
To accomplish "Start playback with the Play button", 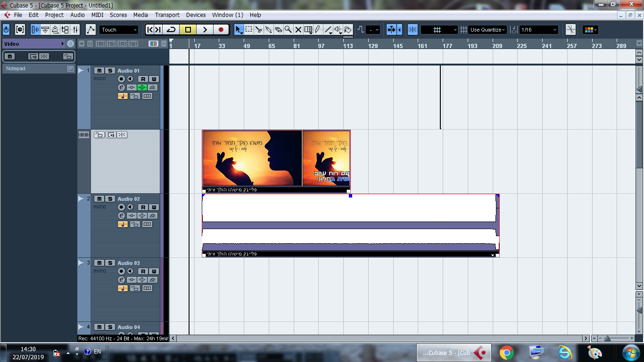I will point(205,30).
